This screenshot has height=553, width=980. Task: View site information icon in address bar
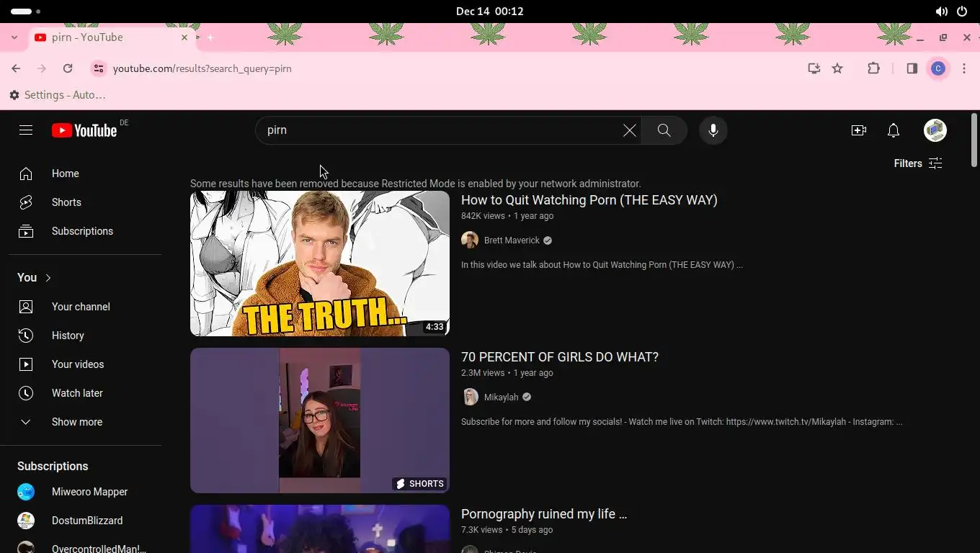99,68
